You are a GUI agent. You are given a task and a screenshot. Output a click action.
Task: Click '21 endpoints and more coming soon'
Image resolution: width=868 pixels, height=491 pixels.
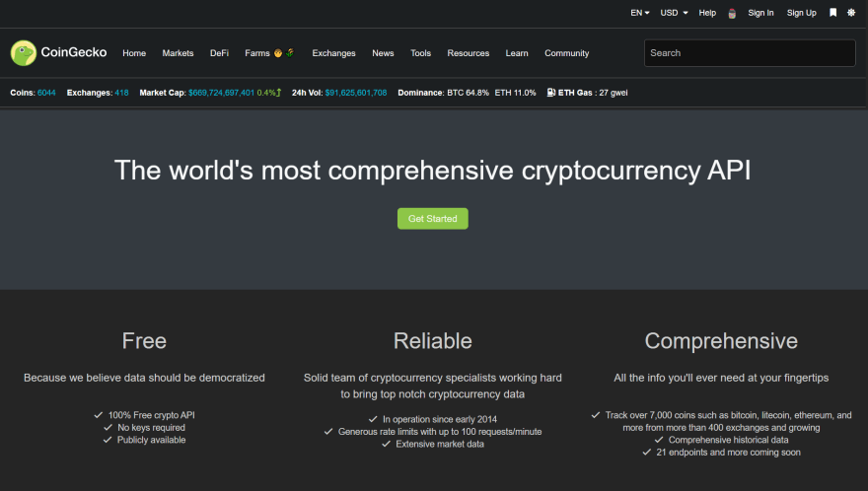[x=721, y=453]
